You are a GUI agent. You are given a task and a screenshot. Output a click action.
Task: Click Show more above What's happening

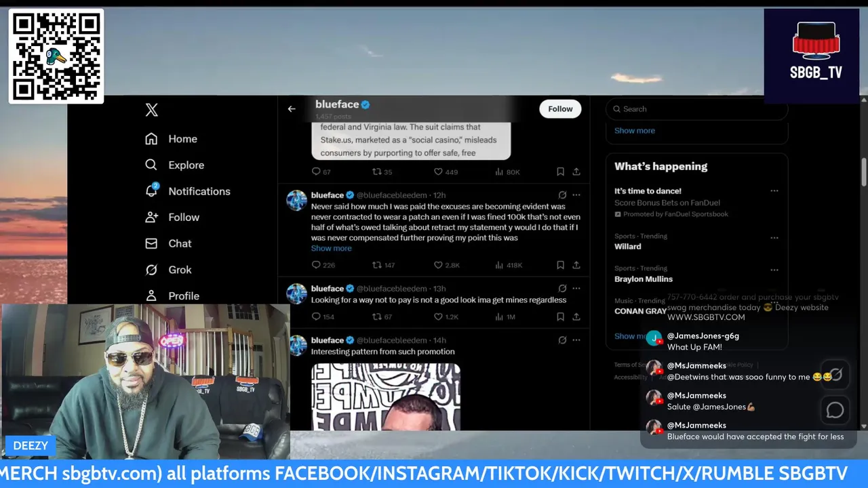(x=635, y=131)
